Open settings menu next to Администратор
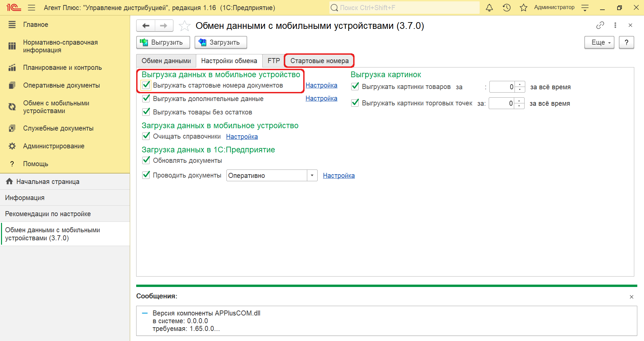 tap(585, 7)
